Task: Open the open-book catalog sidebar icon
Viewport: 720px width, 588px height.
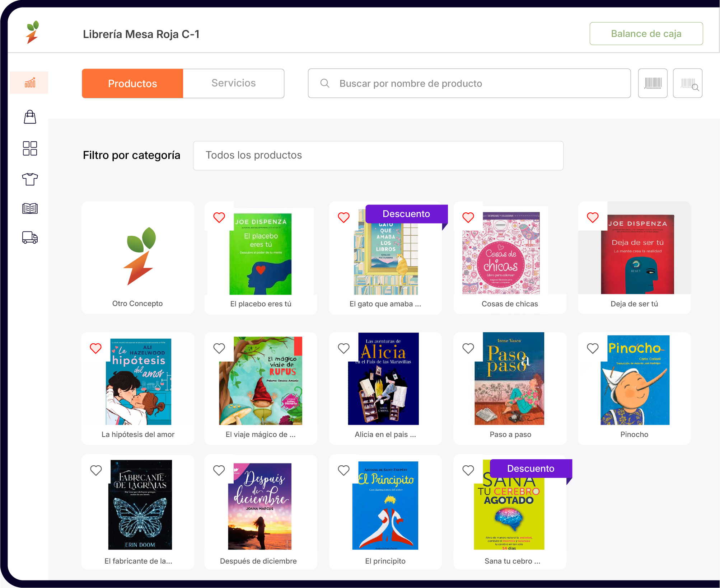Action: click(x=30, y=208)
